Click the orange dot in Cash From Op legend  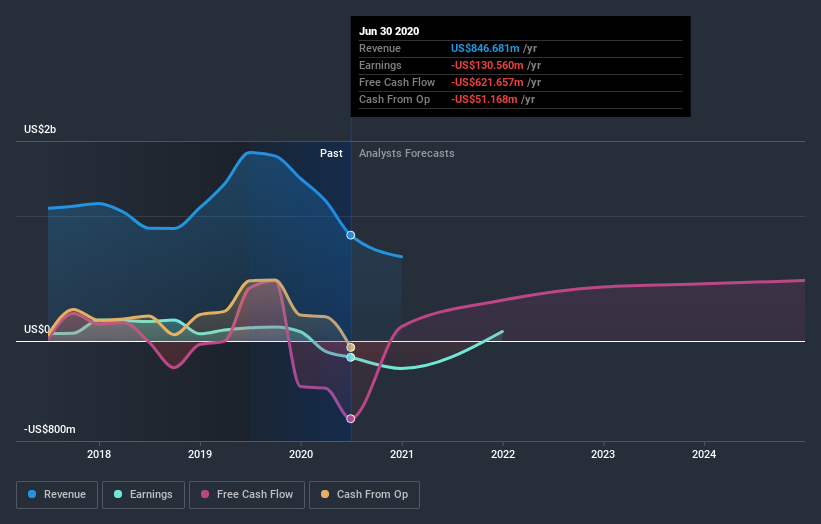point(325,494)
